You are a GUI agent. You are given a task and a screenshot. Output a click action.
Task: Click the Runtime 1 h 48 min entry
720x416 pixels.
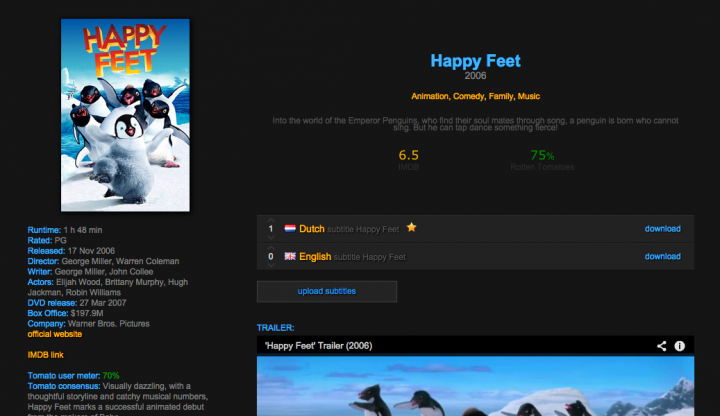(x=65, y=230)
